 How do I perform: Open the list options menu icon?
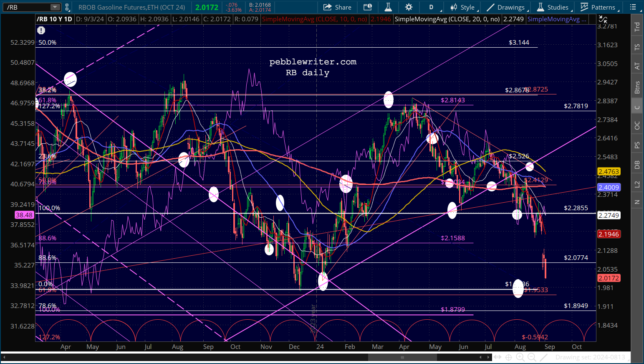[633, 7]
